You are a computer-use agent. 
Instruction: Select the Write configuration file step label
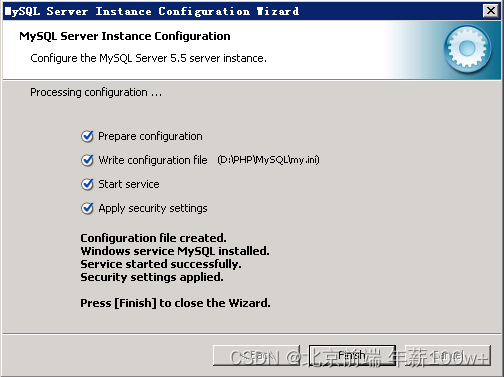pos(153,160)
